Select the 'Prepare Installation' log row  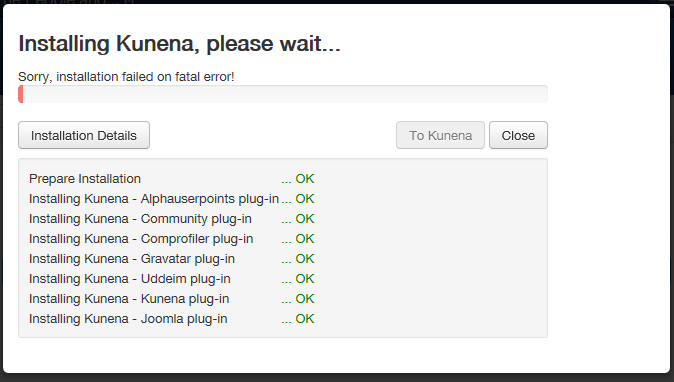(x=172, y=179)
